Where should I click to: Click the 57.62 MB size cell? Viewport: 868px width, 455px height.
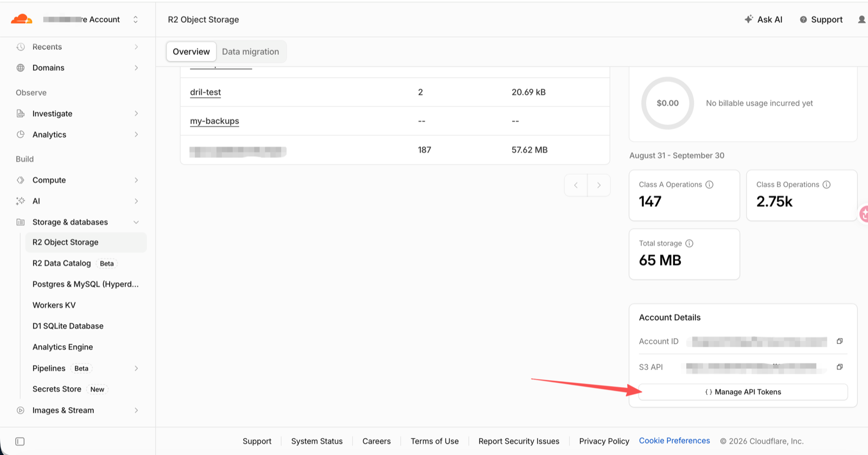[529, 150]
